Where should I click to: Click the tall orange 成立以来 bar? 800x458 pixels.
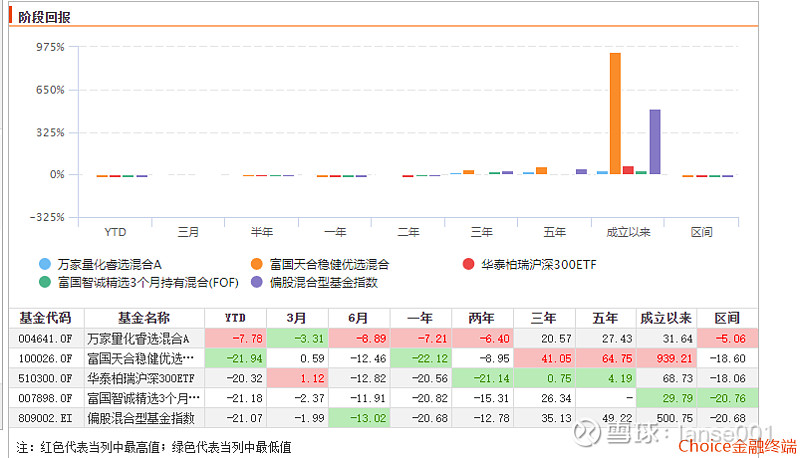tap(615, 113)
